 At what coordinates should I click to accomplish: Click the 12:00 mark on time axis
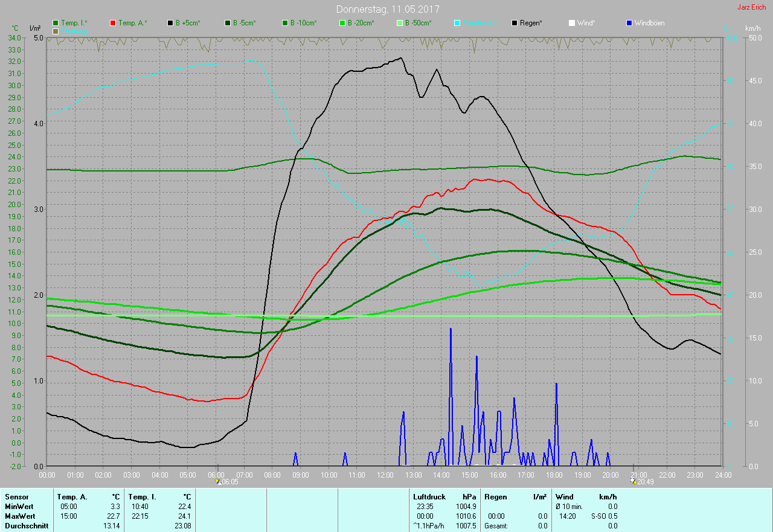coord(385,475)
